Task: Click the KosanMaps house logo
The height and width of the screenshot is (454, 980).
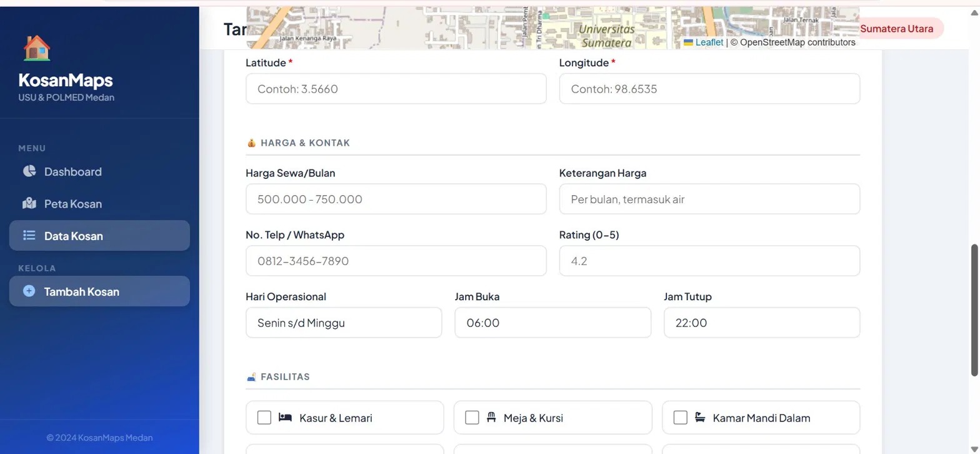Action: point(36,48)
